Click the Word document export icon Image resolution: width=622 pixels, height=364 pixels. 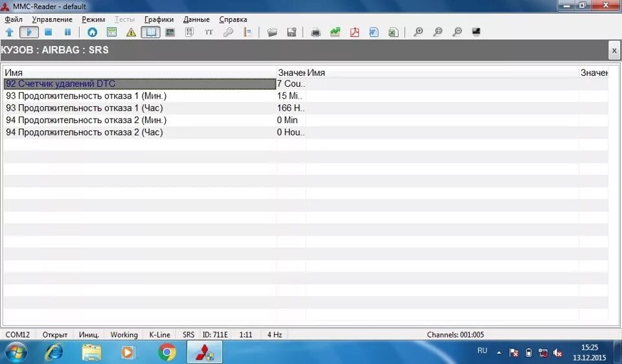(374, 32)
